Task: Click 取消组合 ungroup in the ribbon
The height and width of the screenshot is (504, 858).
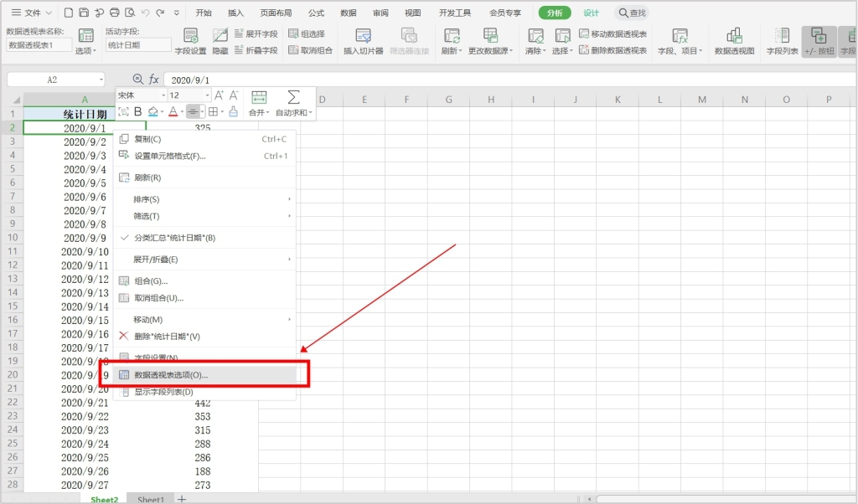Action: tap(310, 50)
